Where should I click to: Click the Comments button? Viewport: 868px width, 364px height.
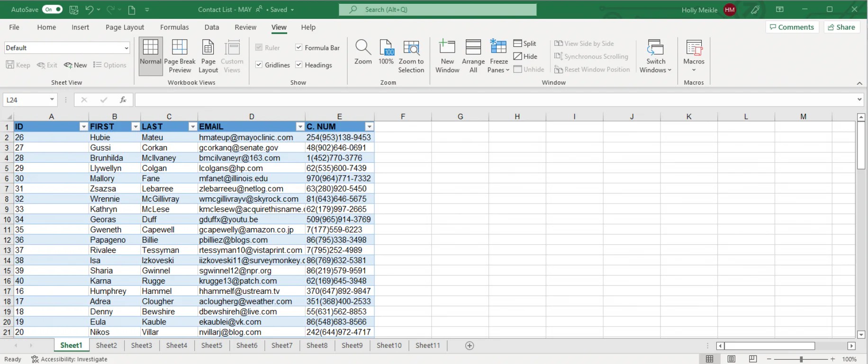pyautogui.click(x=792, y=27)
